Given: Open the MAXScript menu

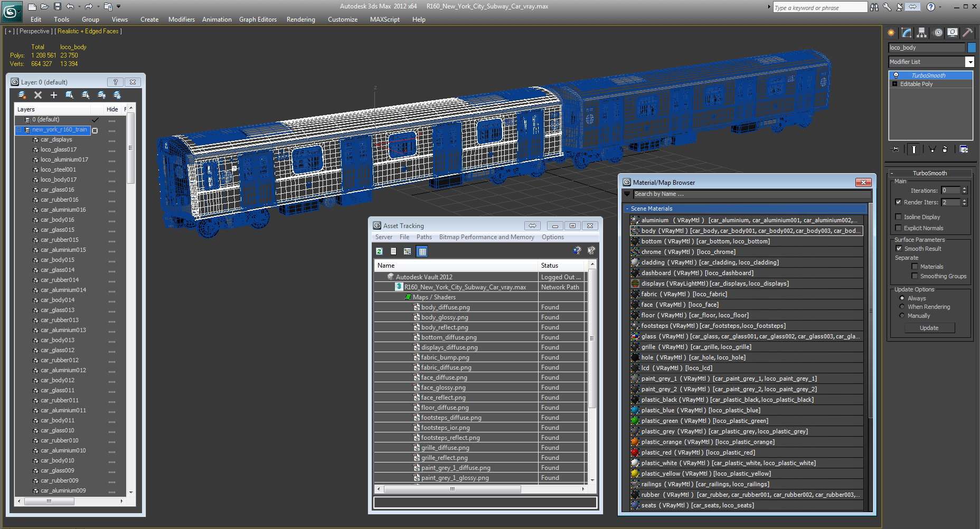Looking at the screenshot, I should (x=384, y=20).
